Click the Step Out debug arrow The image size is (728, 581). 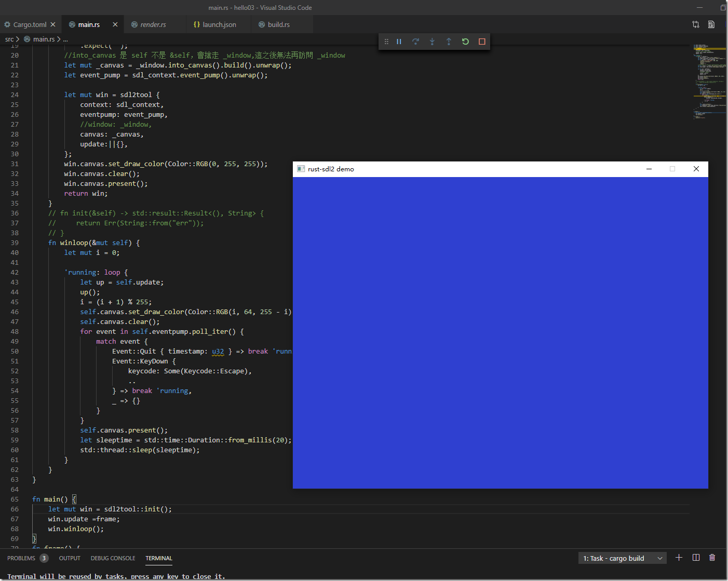pyautogui.click(x=449, y=42)
